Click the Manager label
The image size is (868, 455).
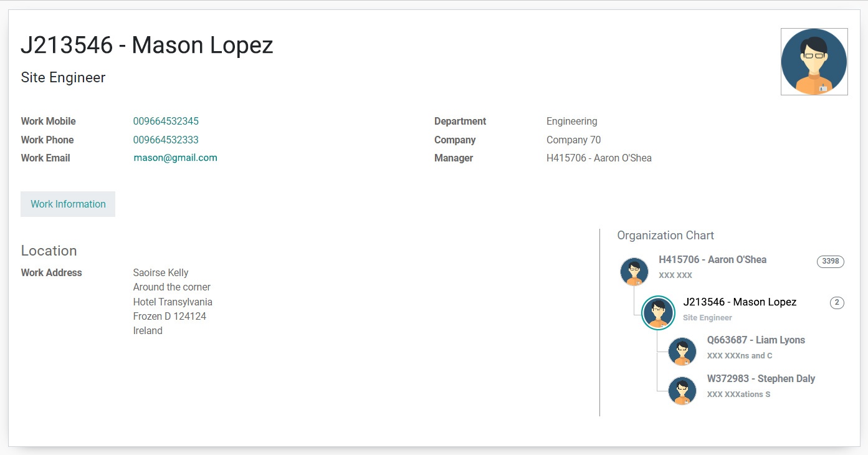click(x=454, y=158)
